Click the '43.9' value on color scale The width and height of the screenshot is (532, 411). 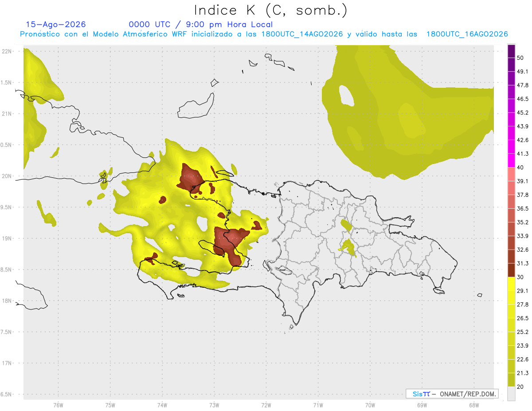[523, 126]
